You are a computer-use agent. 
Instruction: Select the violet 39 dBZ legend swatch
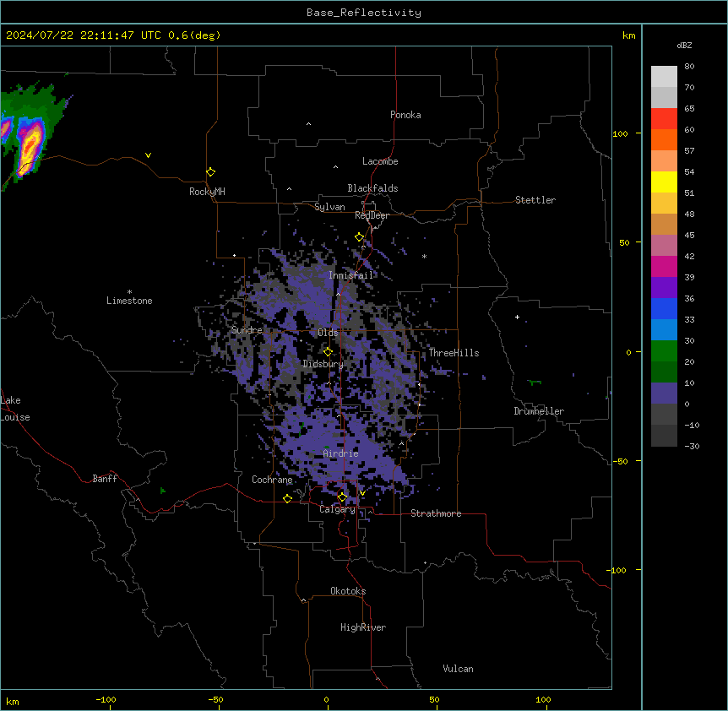tap(664, 288)
